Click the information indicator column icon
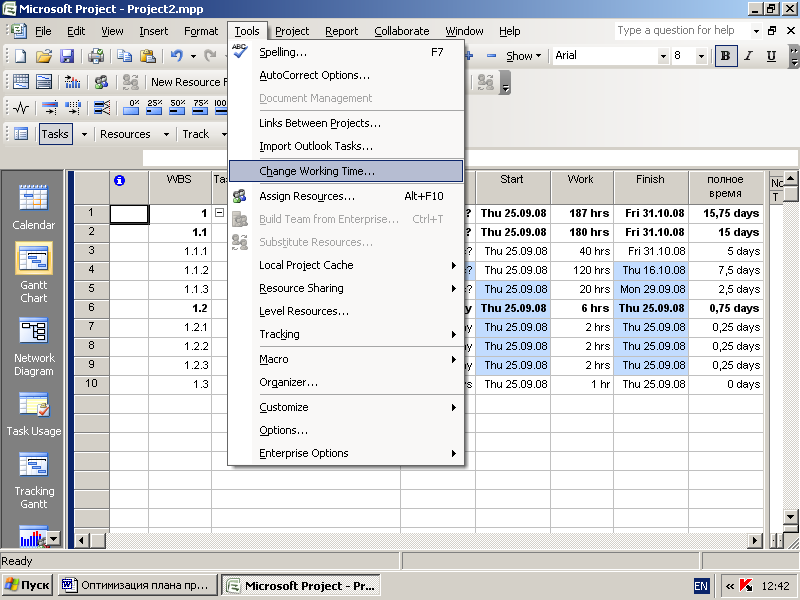Viewport: 800px width, 600px height. click(119, 180)
